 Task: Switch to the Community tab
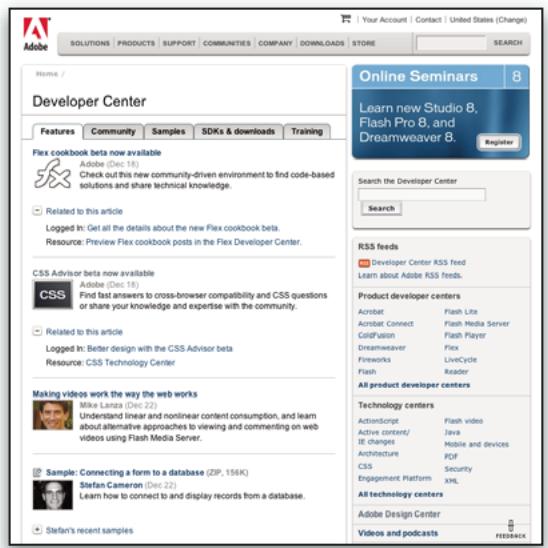pos(113,131)
